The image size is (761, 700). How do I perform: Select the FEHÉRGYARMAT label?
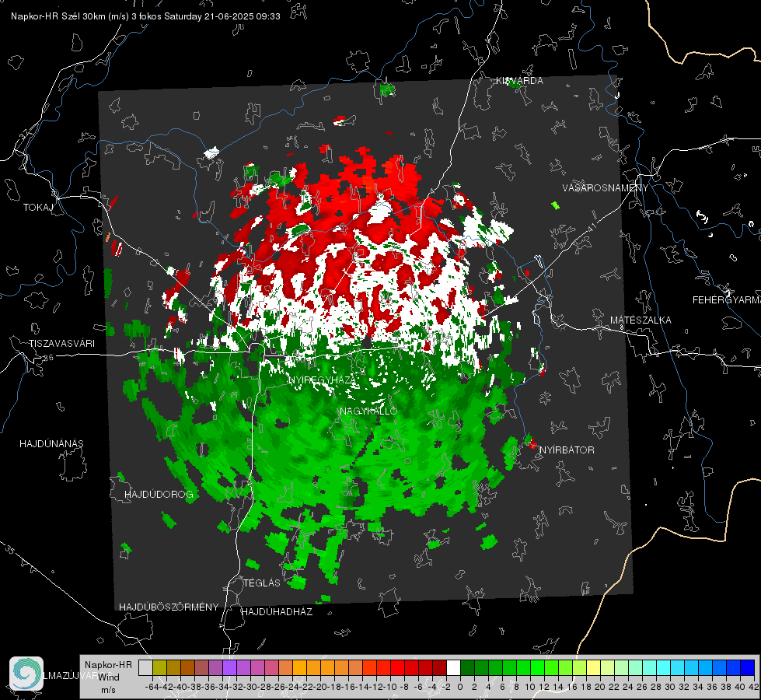coord(727,300)
